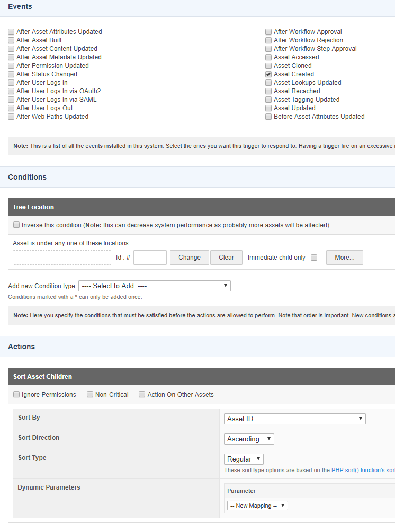Check After Web Paths Updated event
The height and width of the screenshot is (532, 395).
pos(11,117)
